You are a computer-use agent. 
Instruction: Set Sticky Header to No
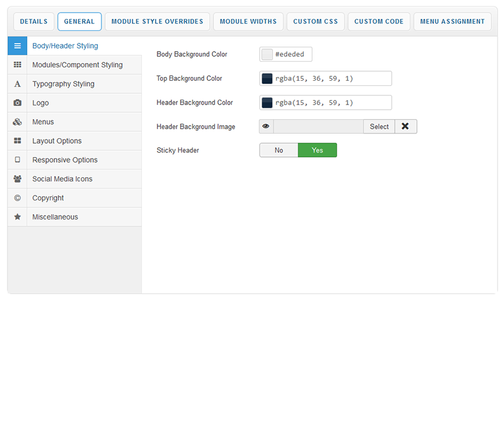coord(278,150)
